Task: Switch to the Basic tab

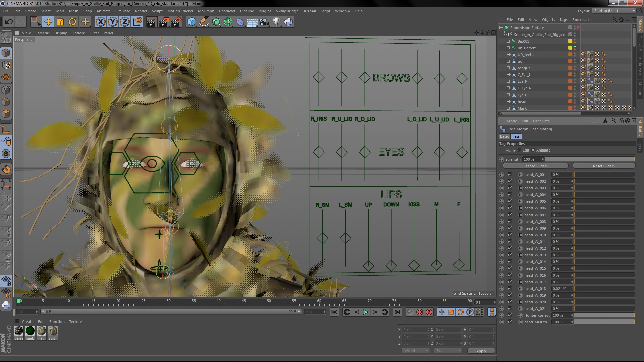Action: (504, 136)
